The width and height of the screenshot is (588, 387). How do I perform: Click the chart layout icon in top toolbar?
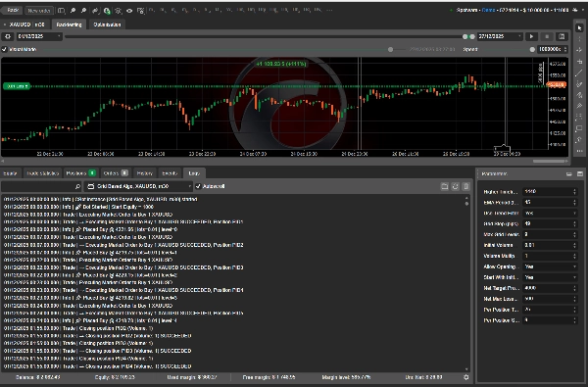click(62, 11)
